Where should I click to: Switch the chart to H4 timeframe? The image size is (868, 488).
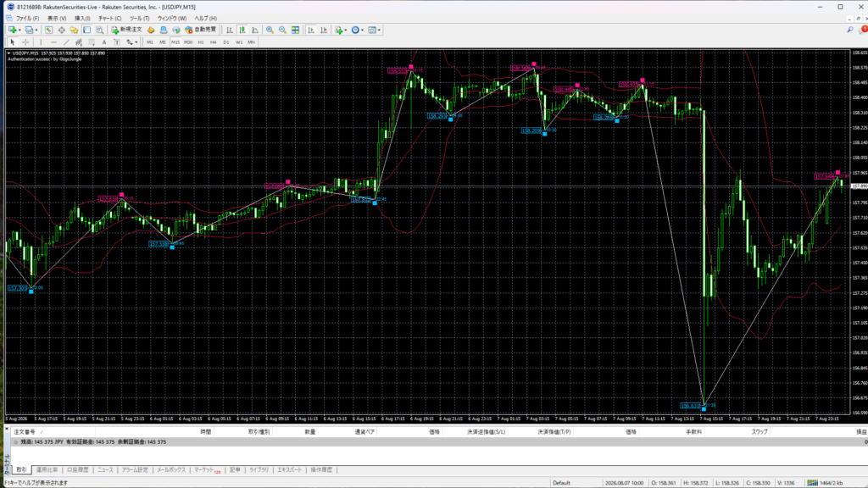pos(213,42)
